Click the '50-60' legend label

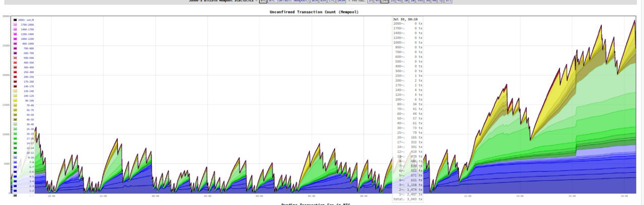click(30, 115)
